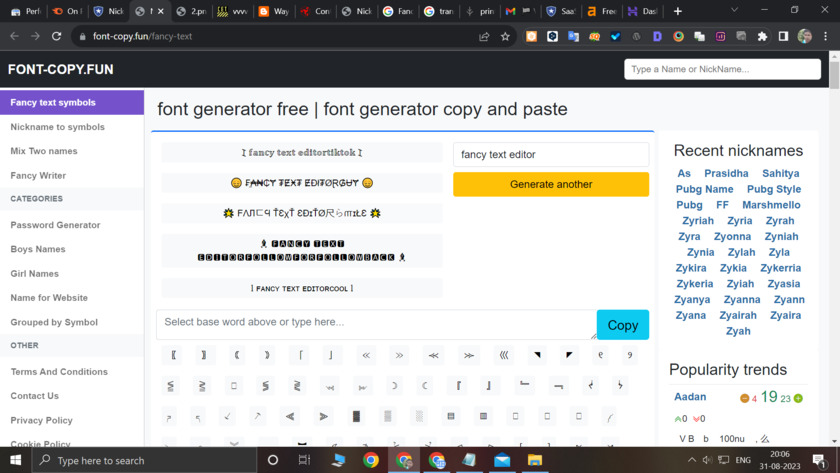The height and width of the screenshot is (473, 840).
Task: Show hidden system tray icons
Action: (692, 460)
